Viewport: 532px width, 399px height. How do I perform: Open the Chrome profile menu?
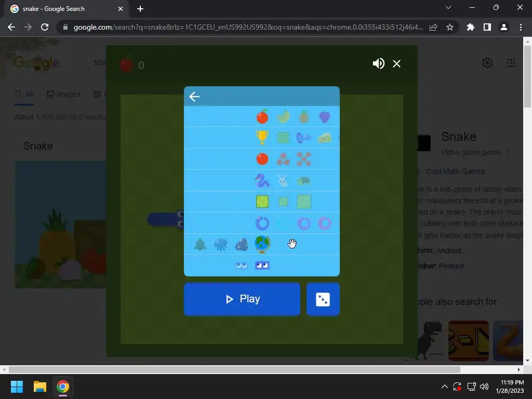tap(504, 27)
